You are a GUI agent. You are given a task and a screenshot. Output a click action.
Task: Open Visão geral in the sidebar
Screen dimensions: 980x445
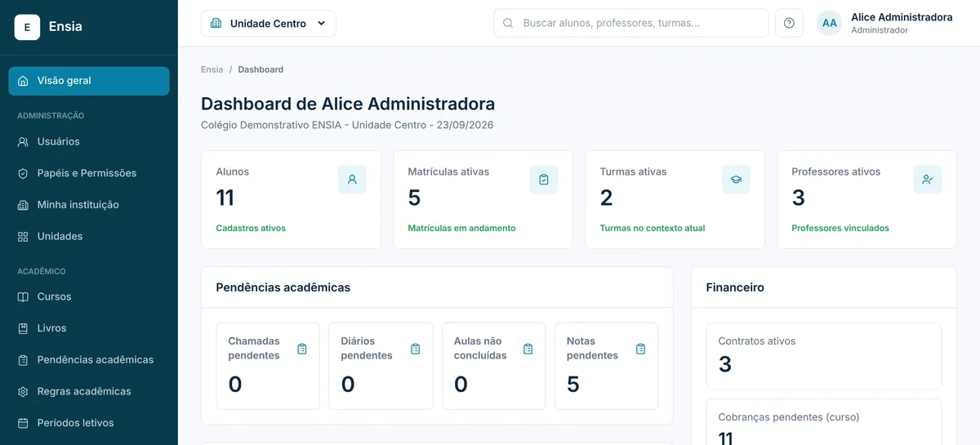89,81
